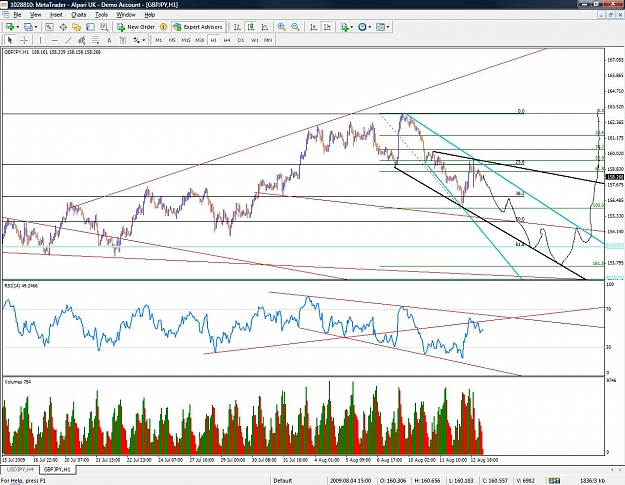Toggle Expert Advisors on or off
Screen dimensions: 625x485
tap(199, 27)
